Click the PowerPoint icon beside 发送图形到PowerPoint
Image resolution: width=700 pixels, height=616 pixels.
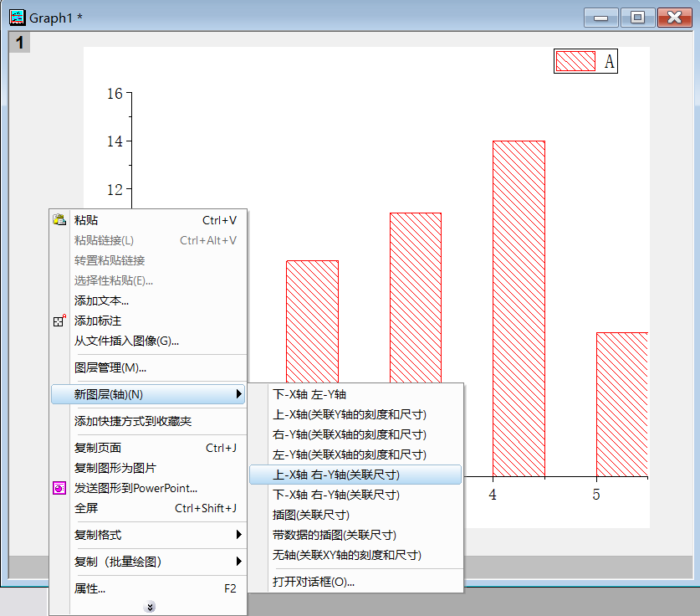coord(58,487)
